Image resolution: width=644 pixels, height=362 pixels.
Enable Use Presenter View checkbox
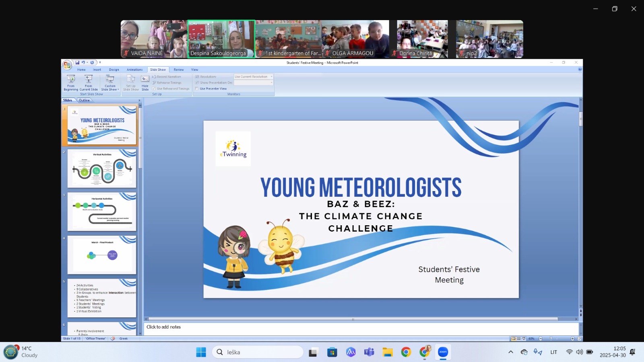[x=197, y=89]
